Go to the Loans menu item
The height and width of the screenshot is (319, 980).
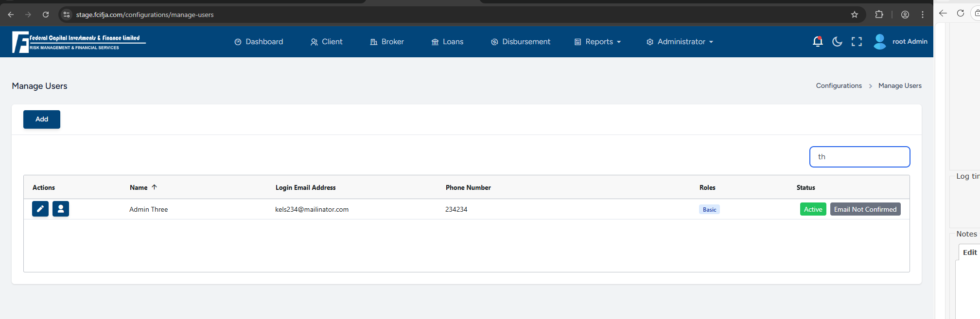click(x=447, y=42)
